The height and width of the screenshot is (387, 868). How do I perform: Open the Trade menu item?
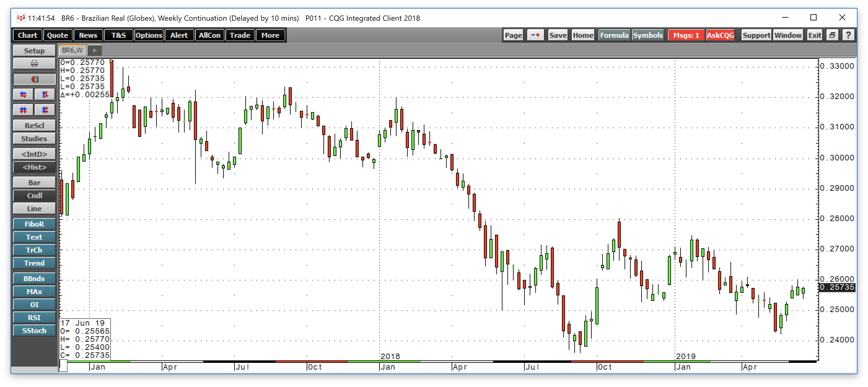pos(240,35)
